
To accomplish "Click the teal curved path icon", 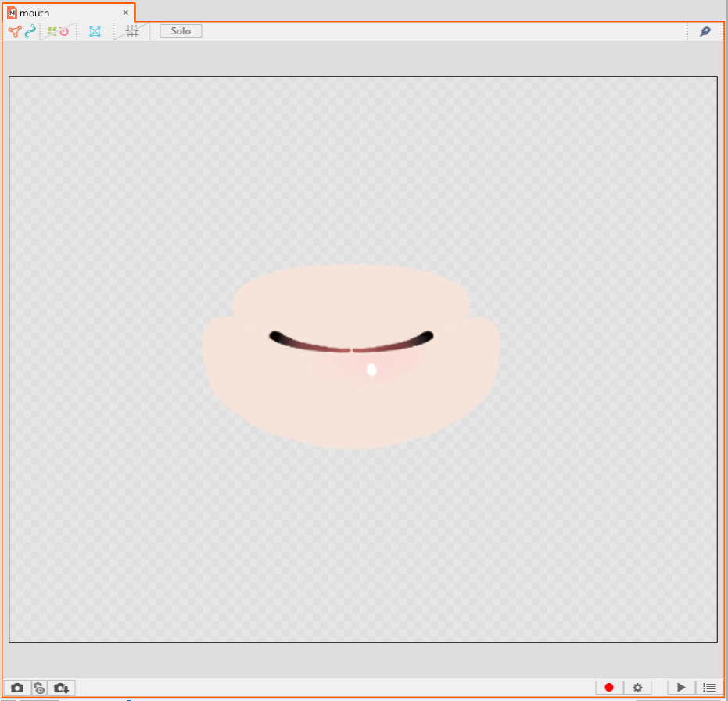I will pyautogui.click(x=30, y=31).
